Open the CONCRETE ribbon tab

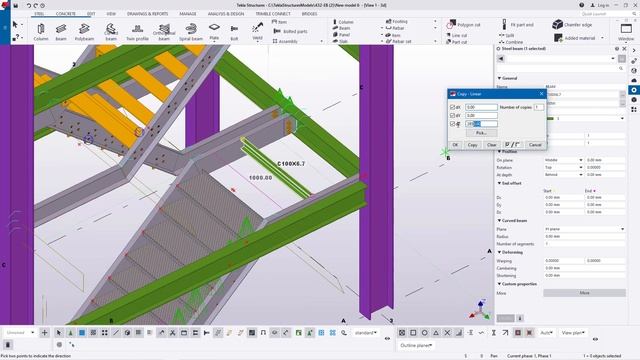click(x=65, y=13)
